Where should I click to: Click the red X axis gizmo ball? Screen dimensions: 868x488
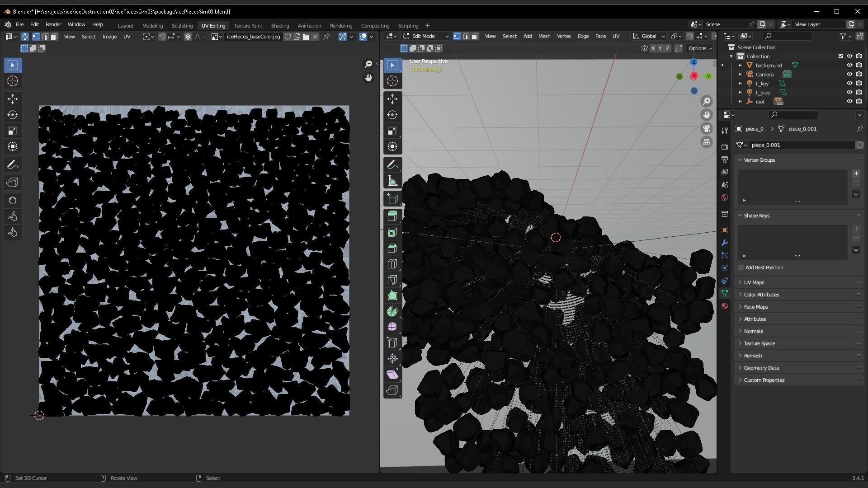click(x=694, y=76)
